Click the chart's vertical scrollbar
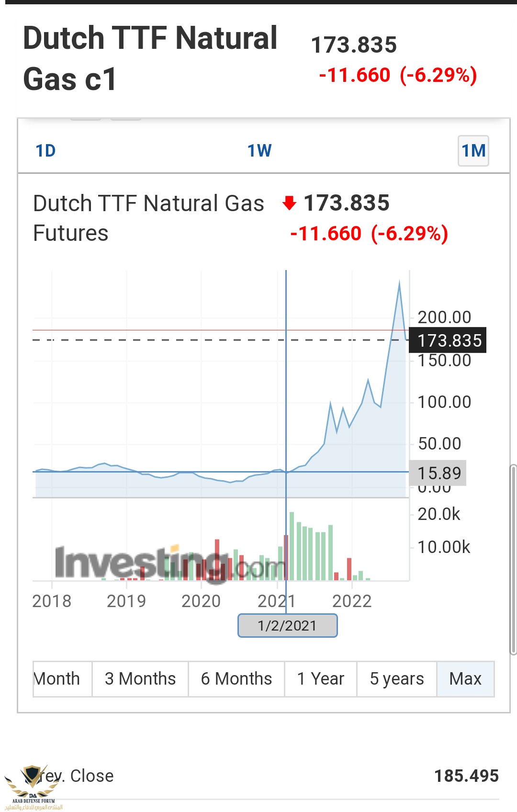This screenshot has width=517, height=812. pyautogui.click(x=514, y=559)
